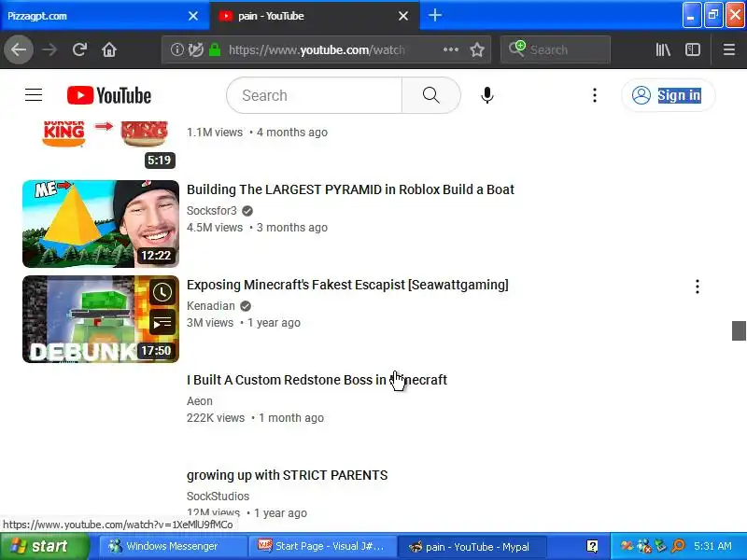Open page actions three-dot menu in address bar
The image size is (747, 560).
(x=451, y=49)
